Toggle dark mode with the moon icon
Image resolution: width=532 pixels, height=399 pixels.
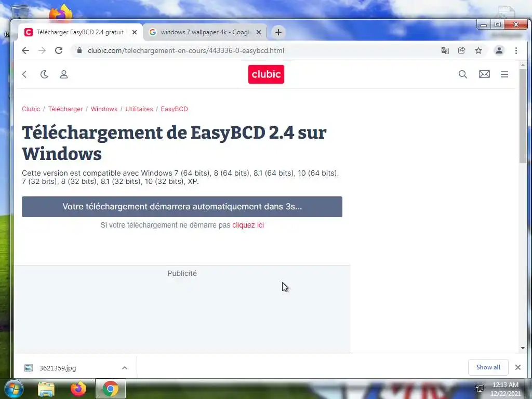click(45, 74)
